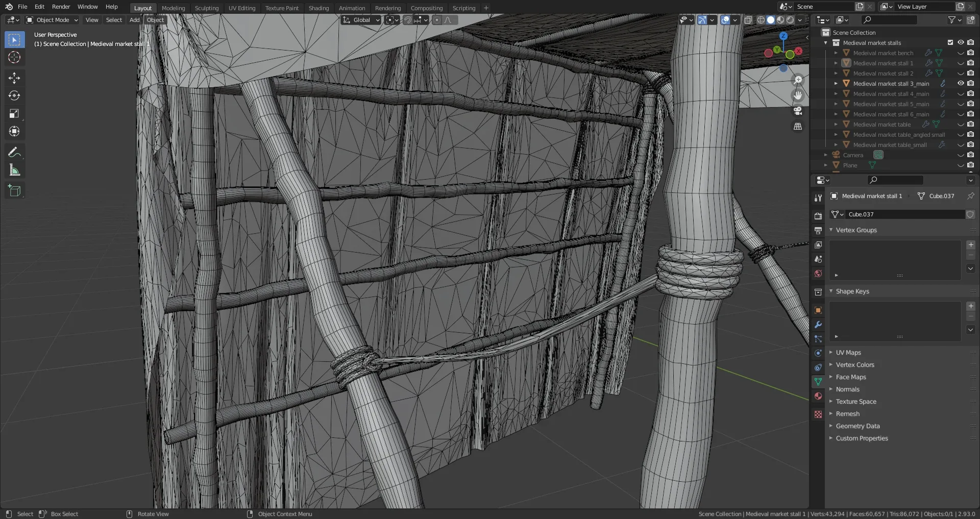Switch to the Shading workspace tab
980x519 pixels.
[318, 8]
